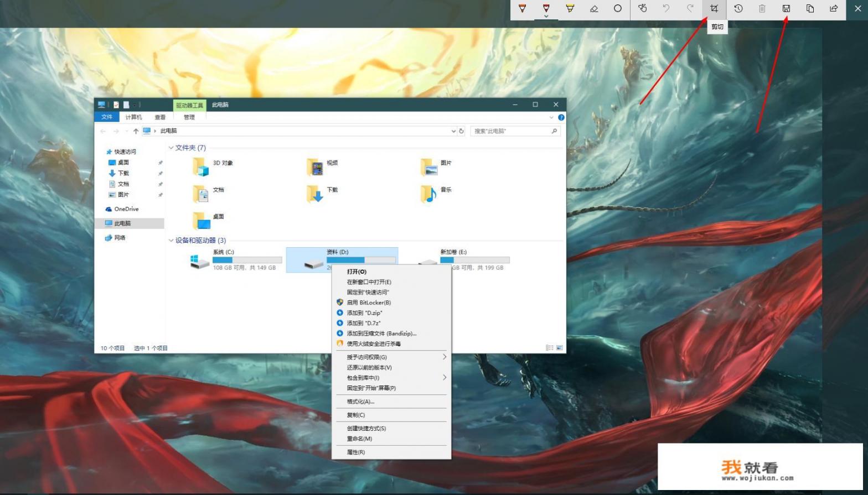The width and height of the screenshot is (868, 495).
Task: Pick the eraser tool
Action: [594, 8]
